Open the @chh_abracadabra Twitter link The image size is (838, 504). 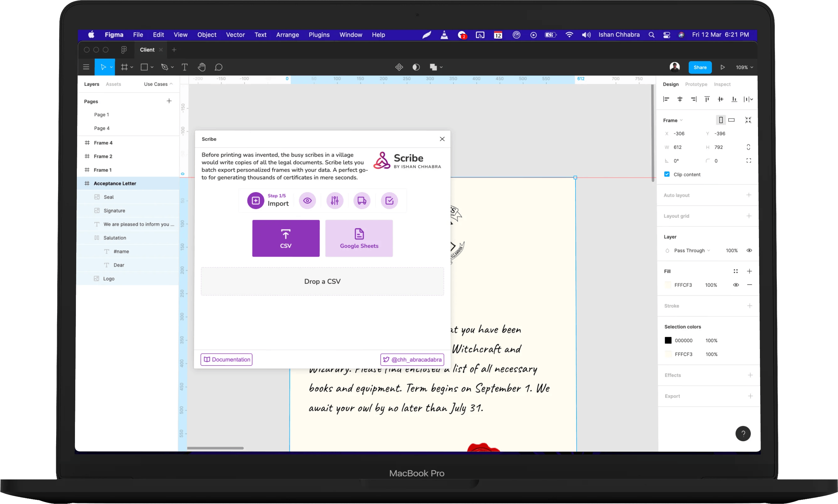[412, 360]
